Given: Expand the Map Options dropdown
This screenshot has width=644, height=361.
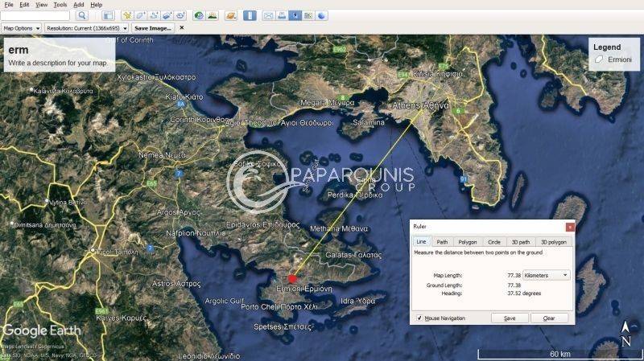Looking at the screenshot, I should tap(21, 27).
